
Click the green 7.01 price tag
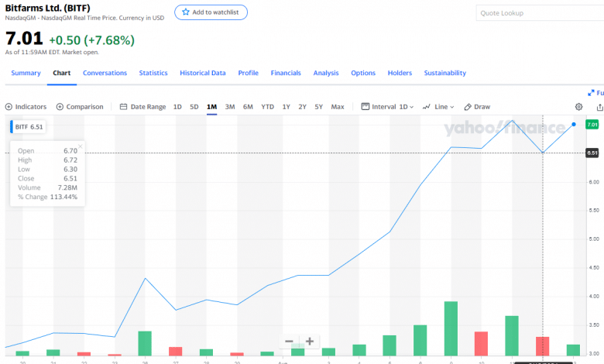(x=592, y=125)
